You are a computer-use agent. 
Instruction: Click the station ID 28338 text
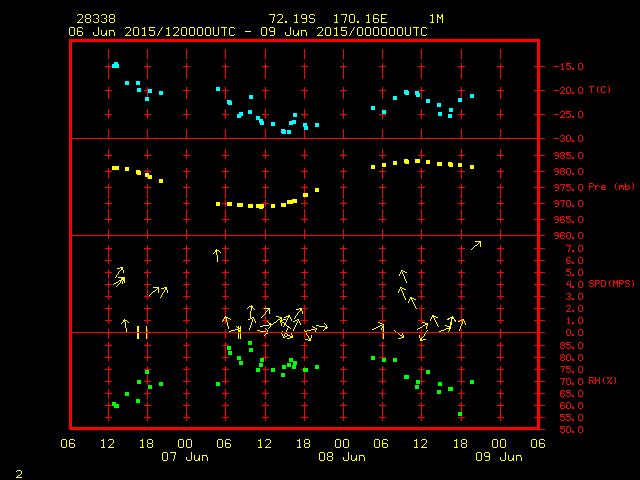click(96, 19)
